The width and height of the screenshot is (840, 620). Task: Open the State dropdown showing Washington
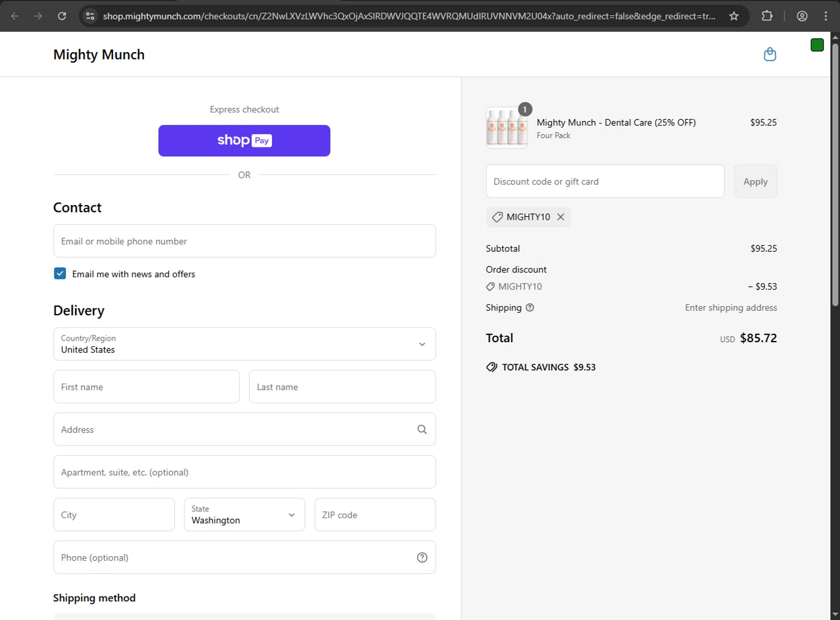[x=245, y=515]
